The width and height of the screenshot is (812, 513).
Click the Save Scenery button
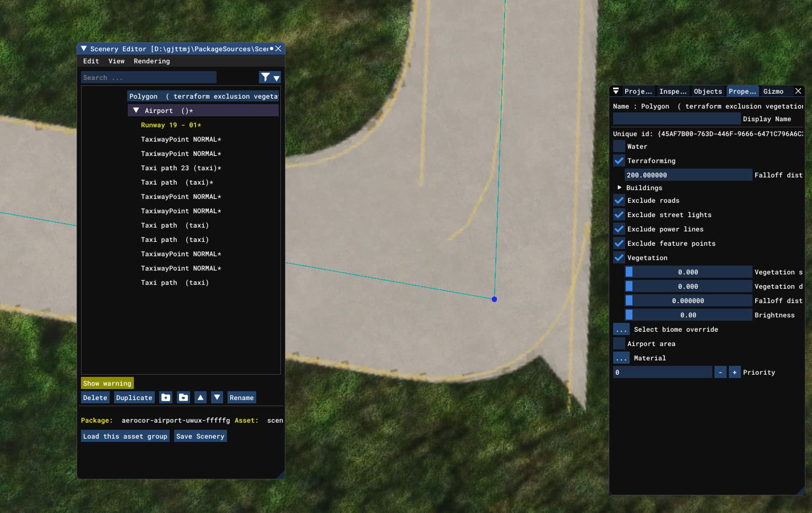pyautogui.click(x=201, y=436)
